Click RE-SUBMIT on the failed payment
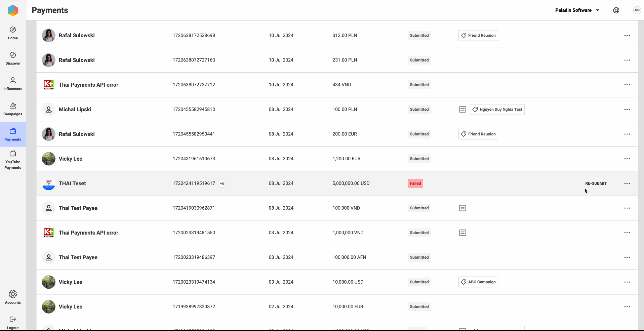This screenshot has height=331, width=644. click(596, 183)
